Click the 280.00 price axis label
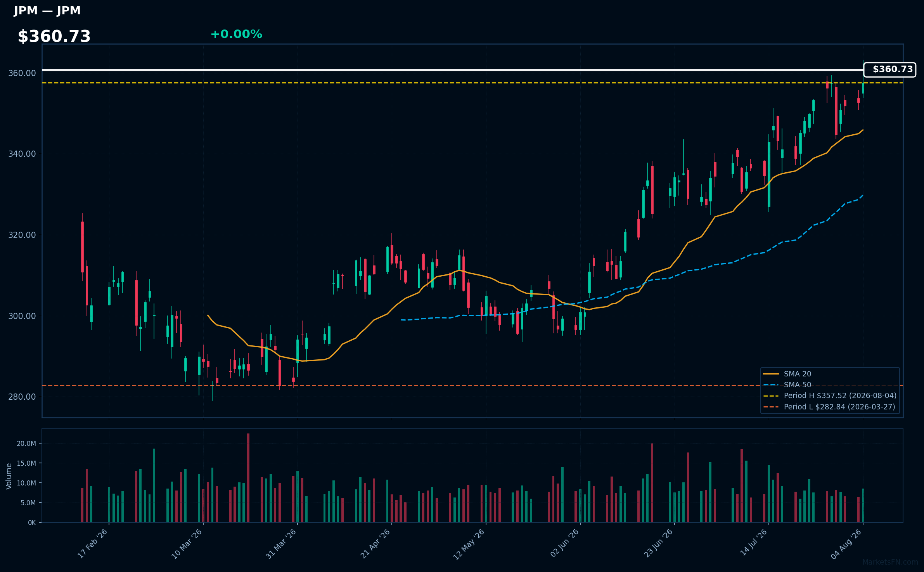Image resolution: width=924 pixels, height=572 pixels. pyautogui.click(x=22, y=397)
